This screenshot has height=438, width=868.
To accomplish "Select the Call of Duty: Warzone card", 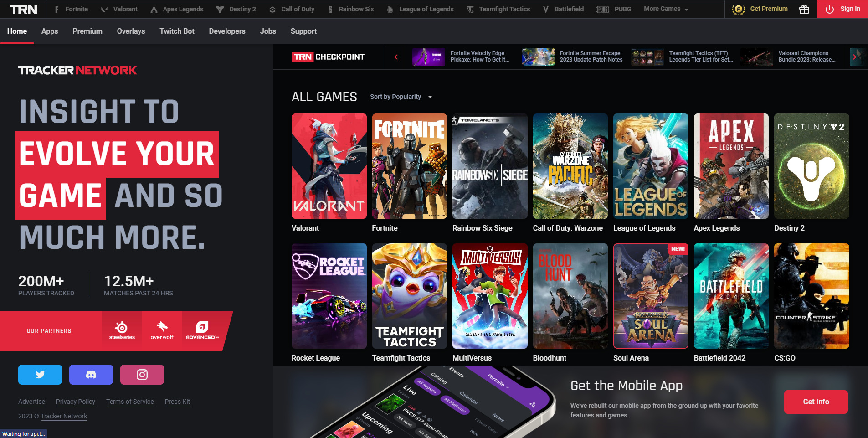I will [x=570, y=173].
